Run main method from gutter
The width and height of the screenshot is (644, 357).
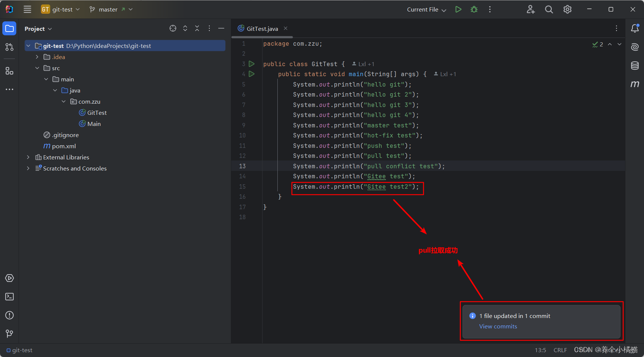(x=252, y=74)
